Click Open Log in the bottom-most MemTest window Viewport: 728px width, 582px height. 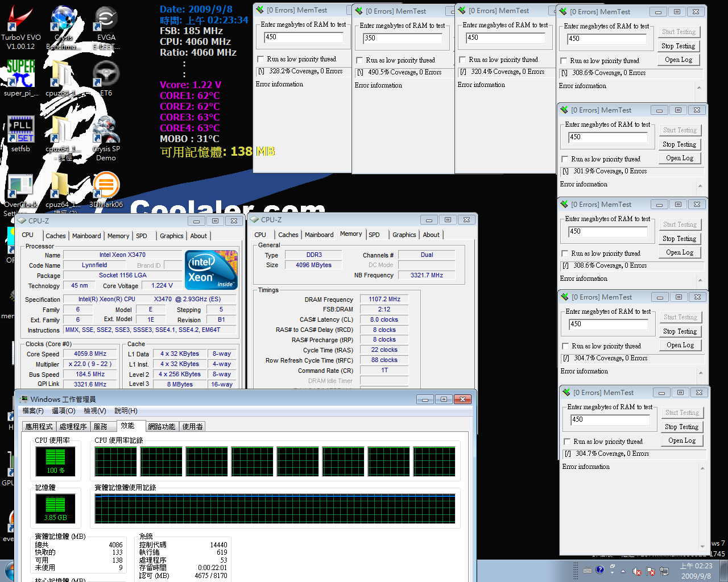pos(682,440)
